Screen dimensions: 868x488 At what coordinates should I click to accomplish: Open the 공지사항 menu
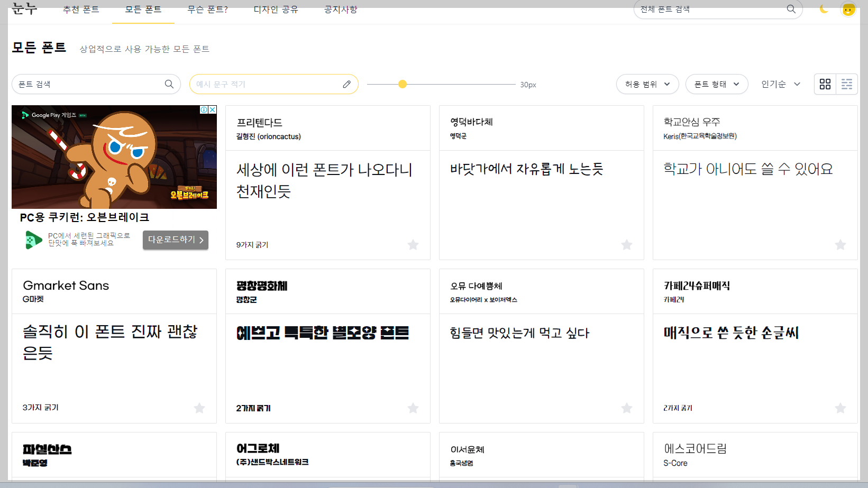[x=340, y=9]
